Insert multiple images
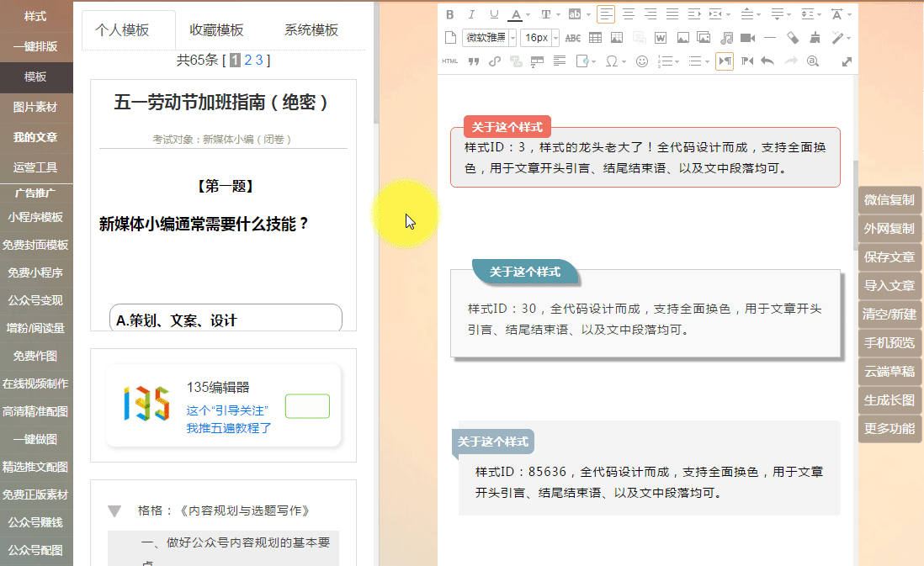Viewport: 924px width, 566px height. [x=704, y=39]
